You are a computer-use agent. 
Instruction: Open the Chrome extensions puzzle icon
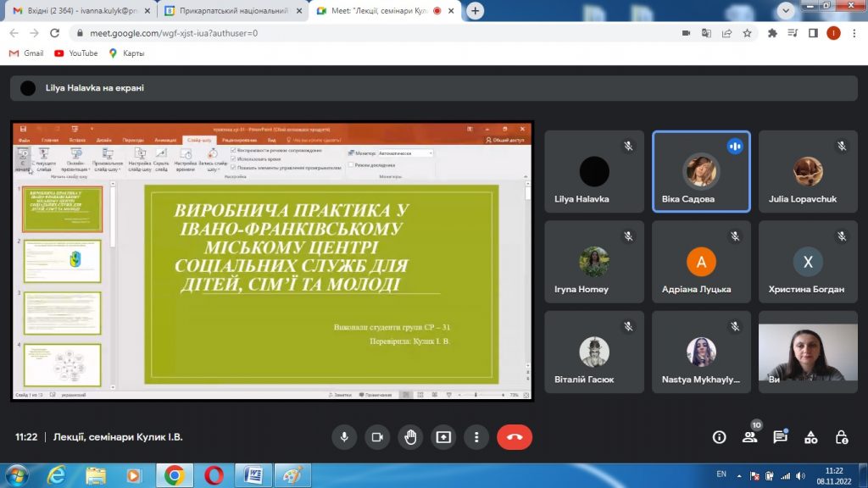pyautogui.click(x=771, y=33)
